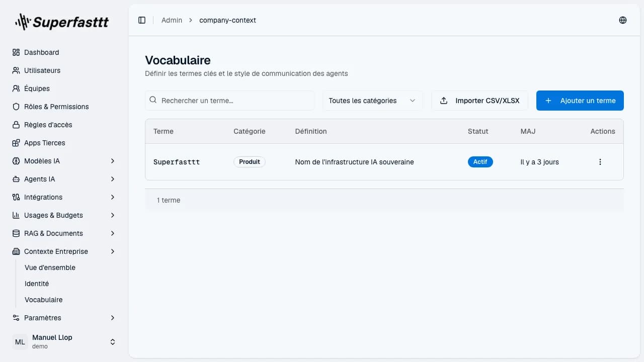Click the Rechercher un terme search field
Image resolution: width=644 pixels, height=362 pixels.
click(x=229, y=101)
